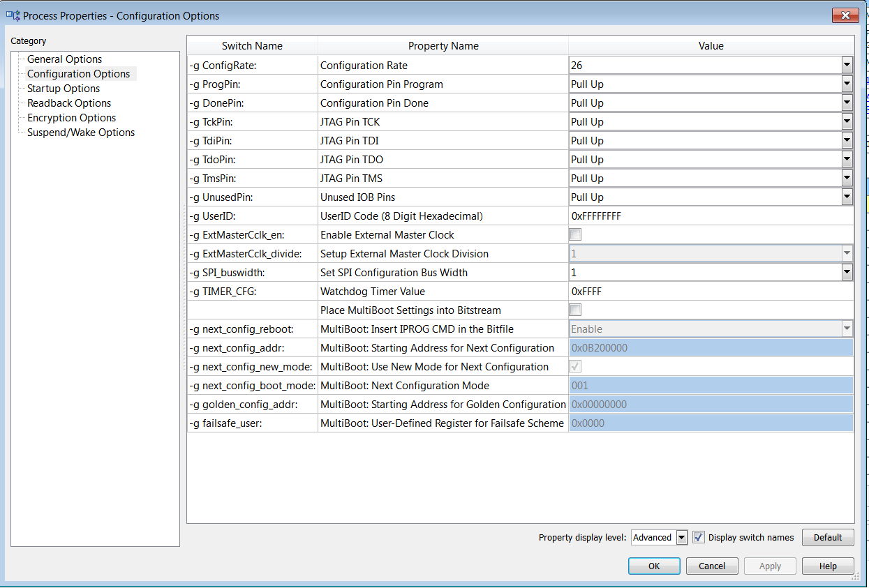Click the Value column header
This screenshot has height=588, width=869.
tap(711, 46)
